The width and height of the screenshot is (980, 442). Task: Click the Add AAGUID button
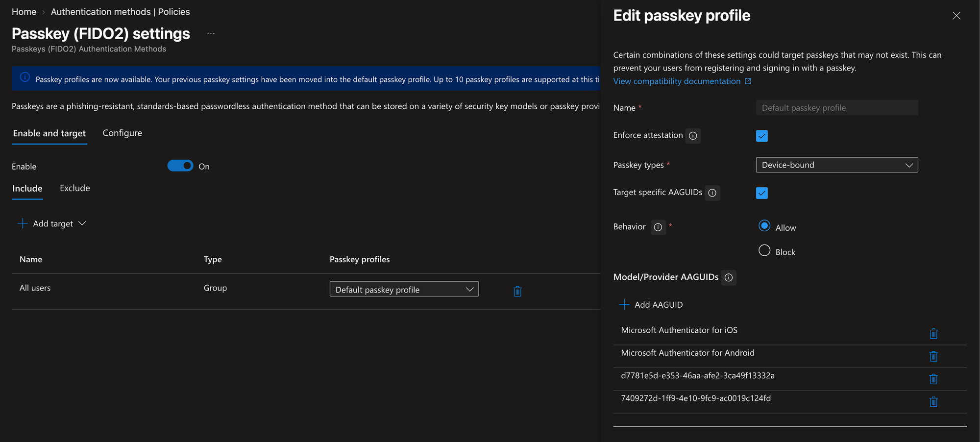point(652,305)
